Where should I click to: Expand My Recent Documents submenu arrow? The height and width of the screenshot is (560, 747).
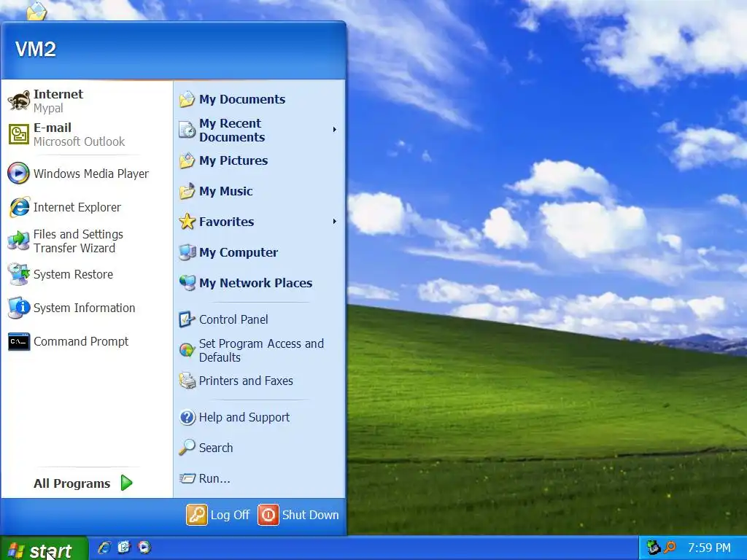pos(334,130)
